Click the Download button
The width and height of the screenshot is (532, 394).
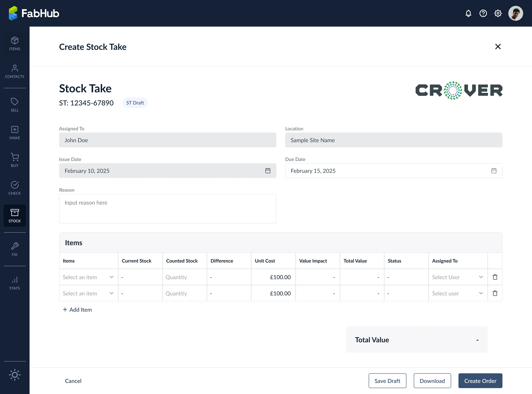(432, 381)
